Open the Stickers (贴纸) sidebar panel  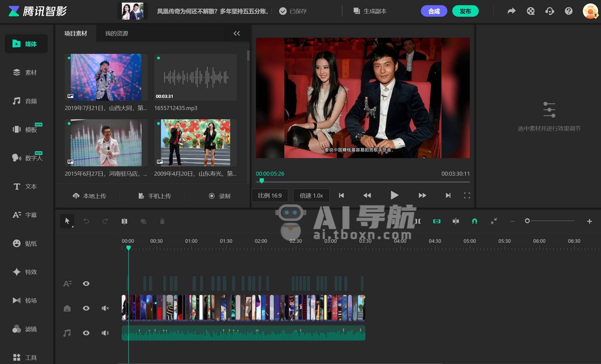point(25,243)
